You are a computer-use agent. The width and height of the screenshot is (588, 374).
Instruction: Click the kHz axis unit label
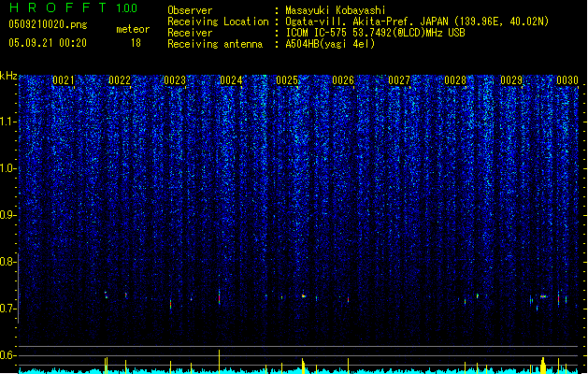8,76
